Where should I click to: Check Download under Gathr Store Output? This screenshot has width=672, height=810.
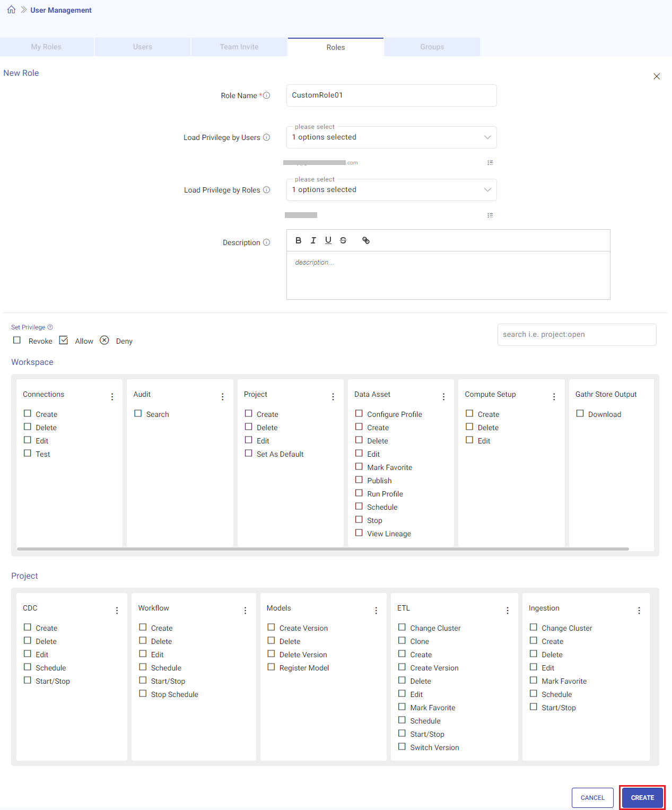580,413
